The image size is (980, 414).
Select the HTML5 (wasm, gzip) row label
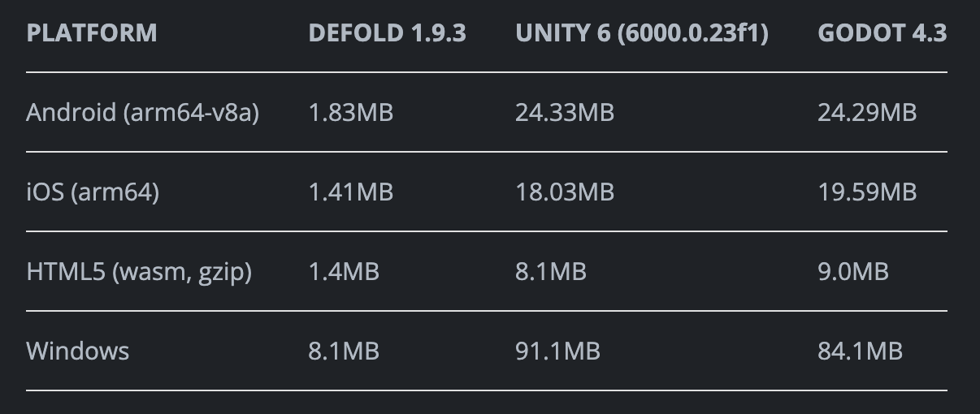[x=139, y=271]
